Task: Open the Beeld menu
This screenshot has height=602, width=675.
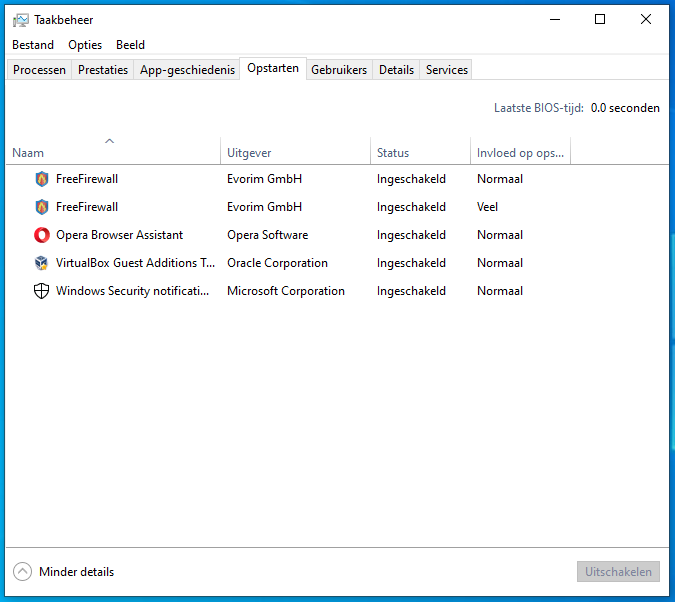Action: click(x=130, y=45)
